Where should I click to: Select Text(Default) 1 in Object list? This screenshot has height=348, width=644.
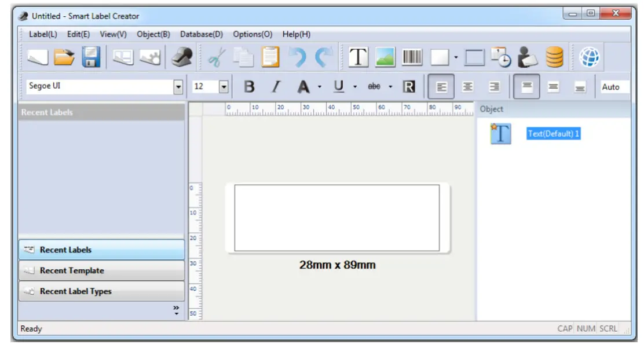click(553, 134)
